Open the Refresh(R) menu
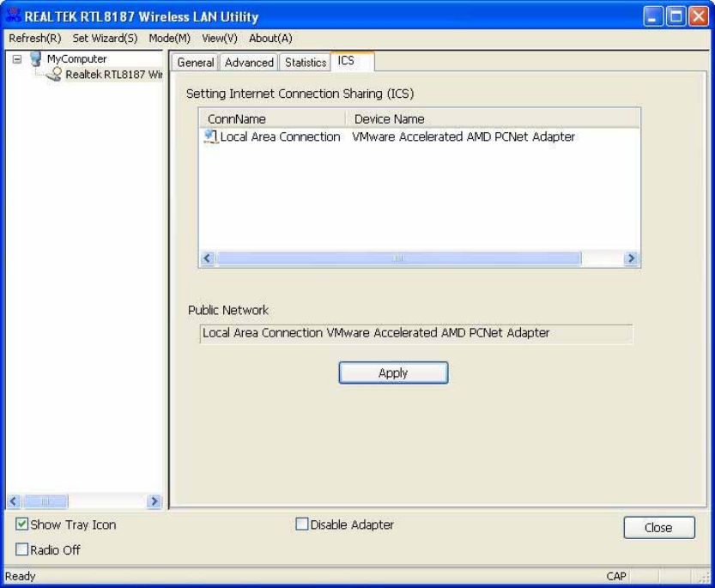The width and height of the screenshot is (715, 588). (x=34, y=39)
